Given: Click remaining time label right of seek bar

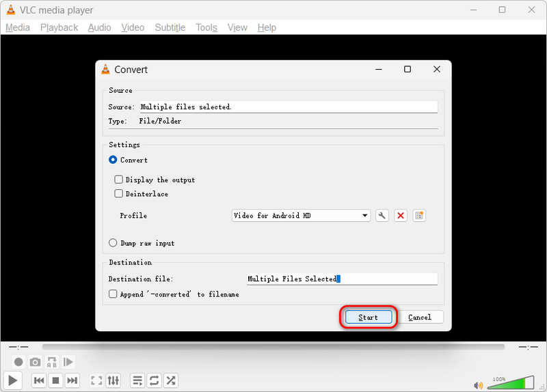Looking at the screenshot, I should point(528,347).
